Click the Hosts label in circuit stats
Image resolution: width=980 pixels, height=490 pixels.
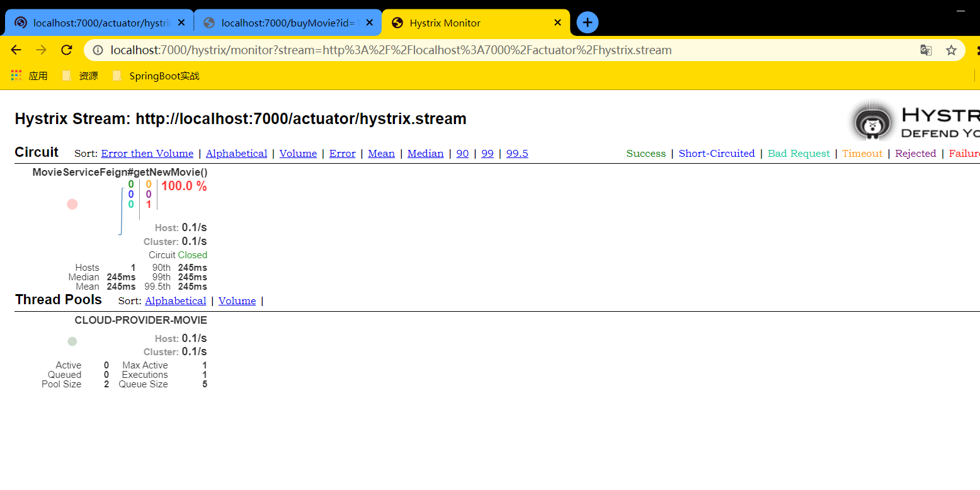point(88,268)
